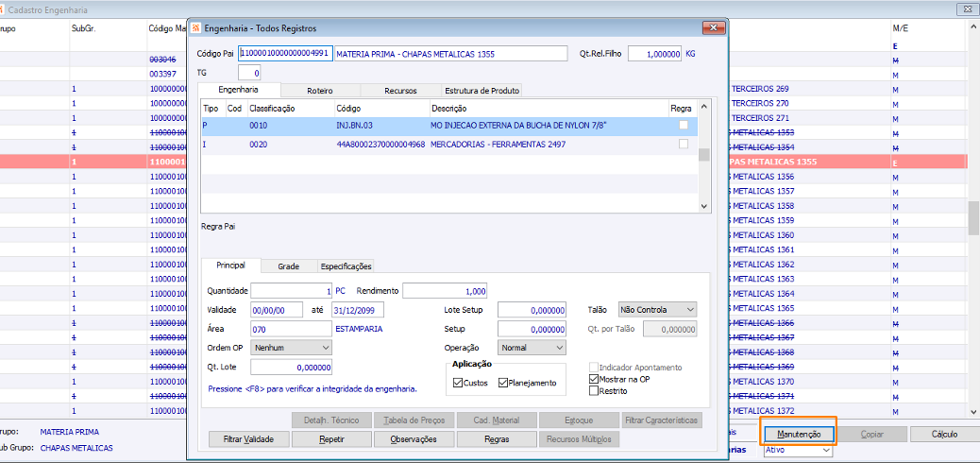Switch to the Roteiro tab

click(x=319, y=90)
